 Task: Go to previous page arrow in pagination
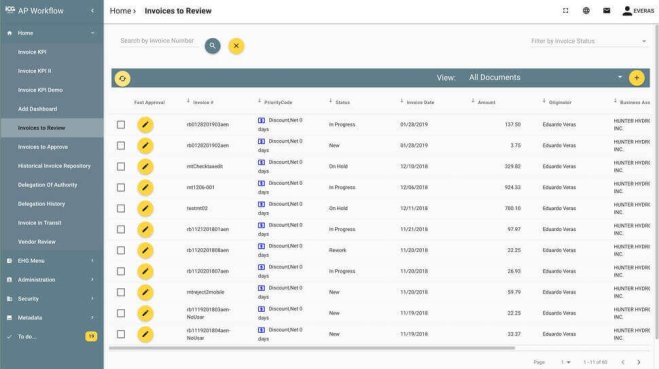[x=623, y=362]
